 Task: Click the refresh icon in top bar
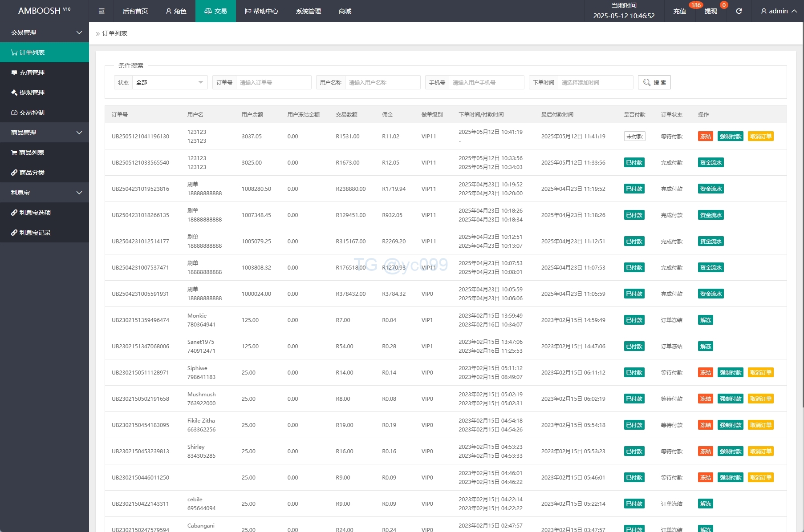[x=739, y=11]
